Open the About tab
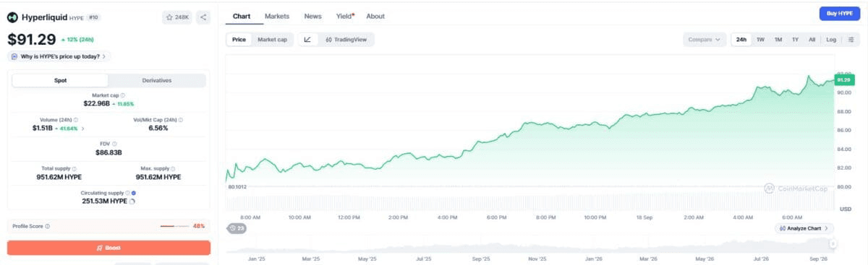868x265 pixels. [x=375, y=16]
